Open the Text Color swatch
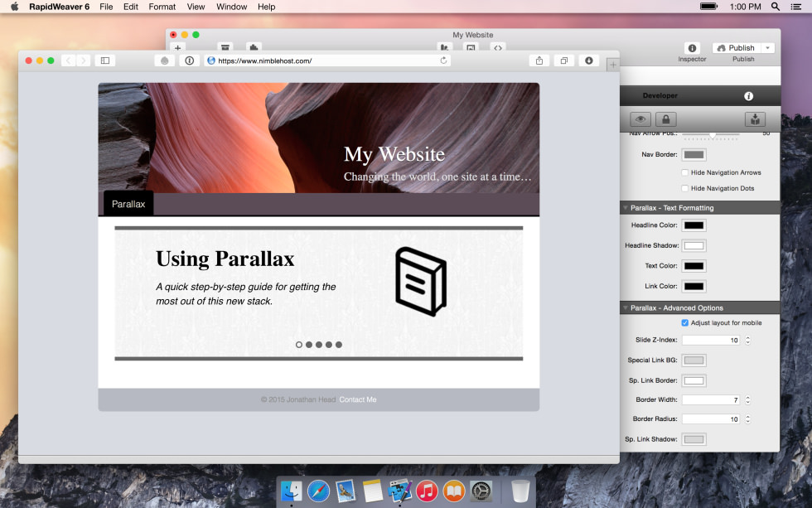812x508 pixels. point(694,266)
